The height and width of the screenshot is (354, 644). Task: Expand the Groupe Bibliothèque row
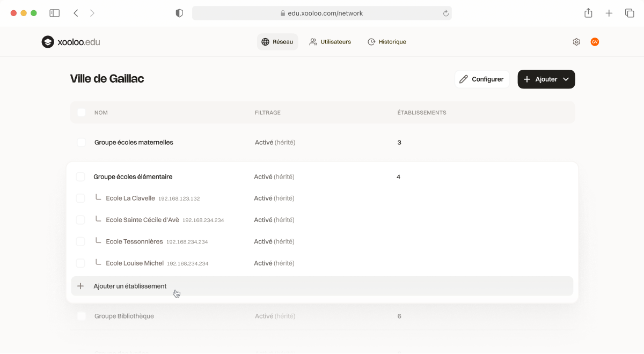[322, 316]
